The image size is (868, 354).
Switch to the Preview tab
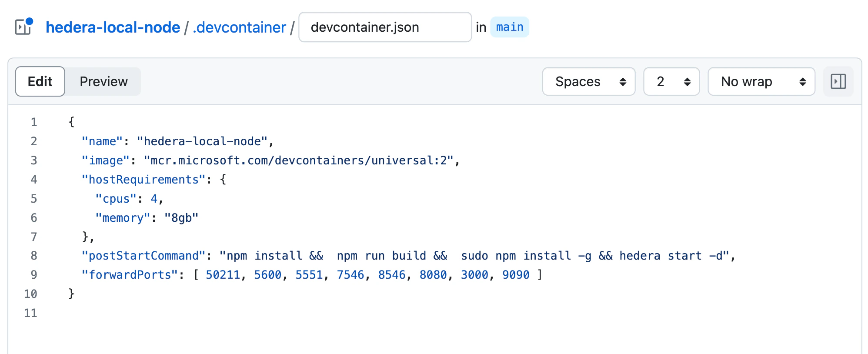pos(103,81)
